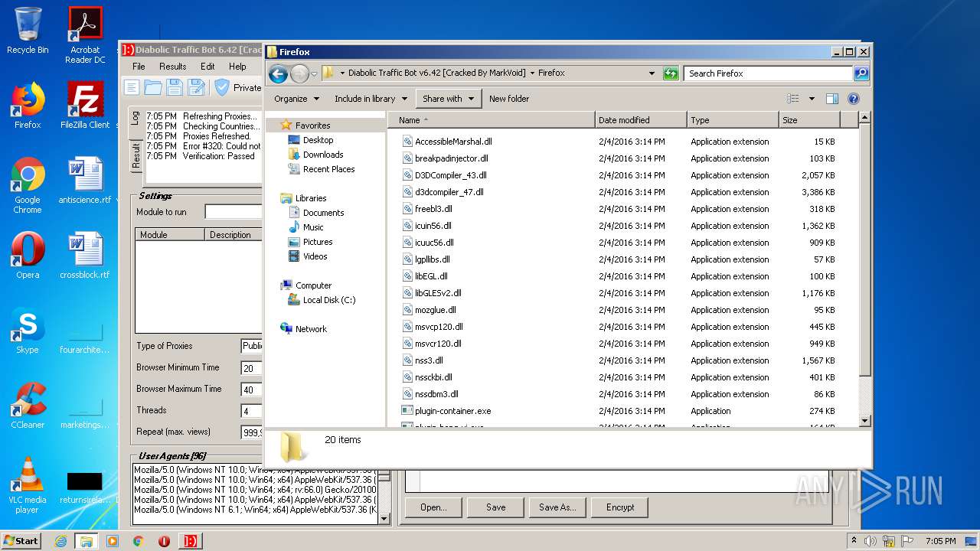Open Recycle Bin desktop icon
This screenshot has width=980, height=551.
[x=28, y=31]
